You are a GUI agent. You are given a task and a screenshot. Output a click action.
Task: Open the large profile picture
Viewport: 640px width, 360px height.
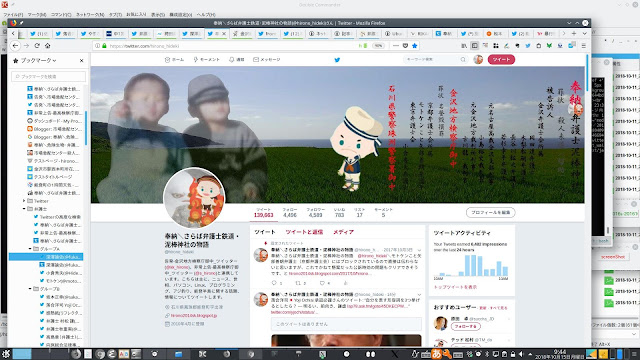coord(194,198)
